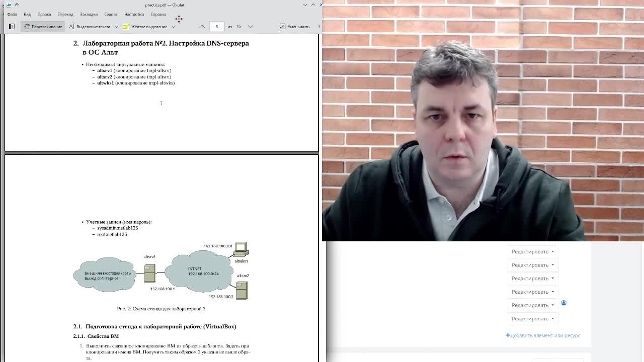Click the page number 7 at page bottom
Screen dimensions: 644x362
161,103
